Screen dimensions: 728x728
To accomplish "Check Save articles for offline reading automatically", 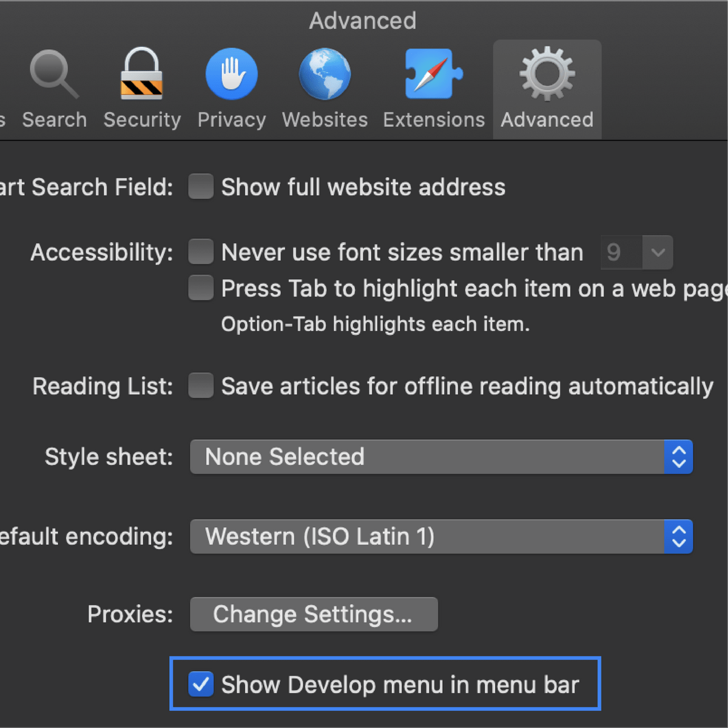I will coord(201,386).
